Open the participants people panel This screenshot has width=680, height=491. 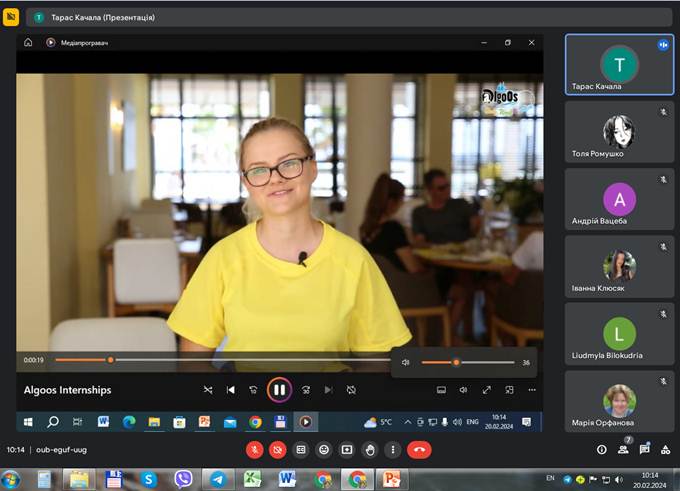tap(623, 450)
